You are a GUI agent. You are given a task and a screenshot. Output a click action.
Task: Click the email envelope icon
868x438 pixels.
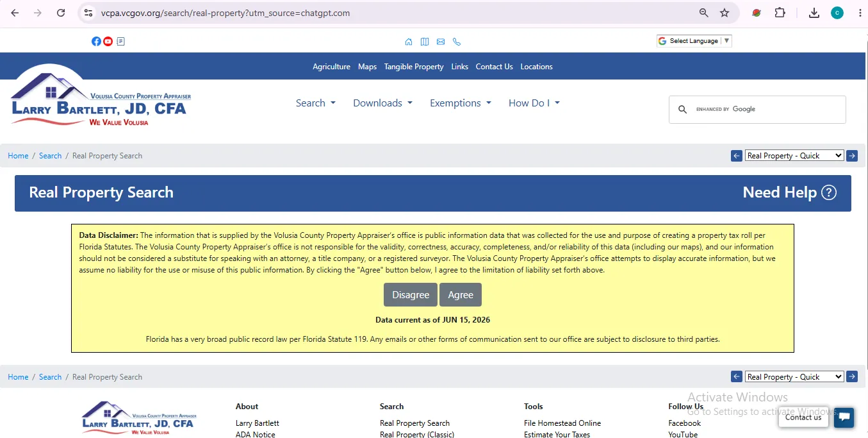pyautogui.click(x=441, y=42)
